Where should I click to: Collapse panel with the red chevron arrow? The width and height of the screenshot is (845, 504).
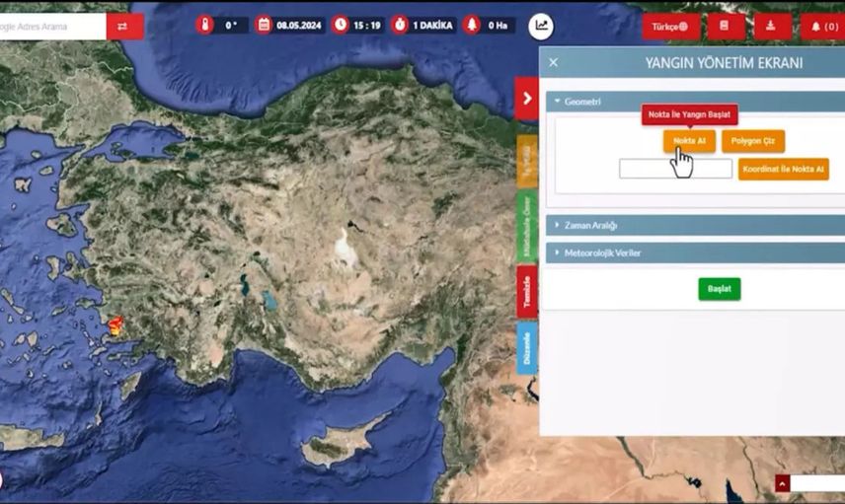526,99
